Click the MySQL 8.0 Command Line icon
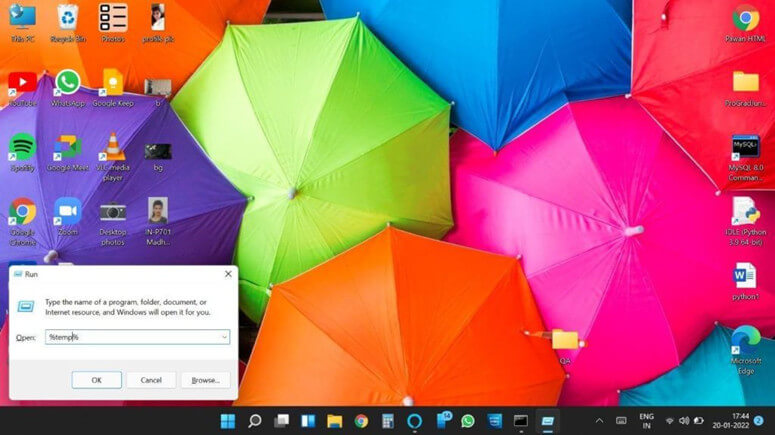775x435 pixels. pyautogui.click(x=745, y=158)
